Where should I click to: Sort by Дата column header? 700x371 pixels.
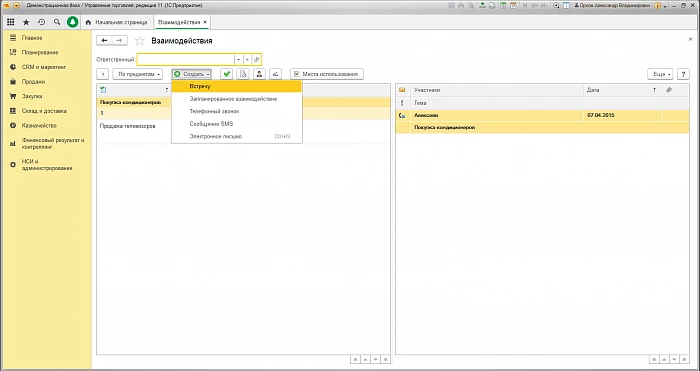(x=622, y=90)
